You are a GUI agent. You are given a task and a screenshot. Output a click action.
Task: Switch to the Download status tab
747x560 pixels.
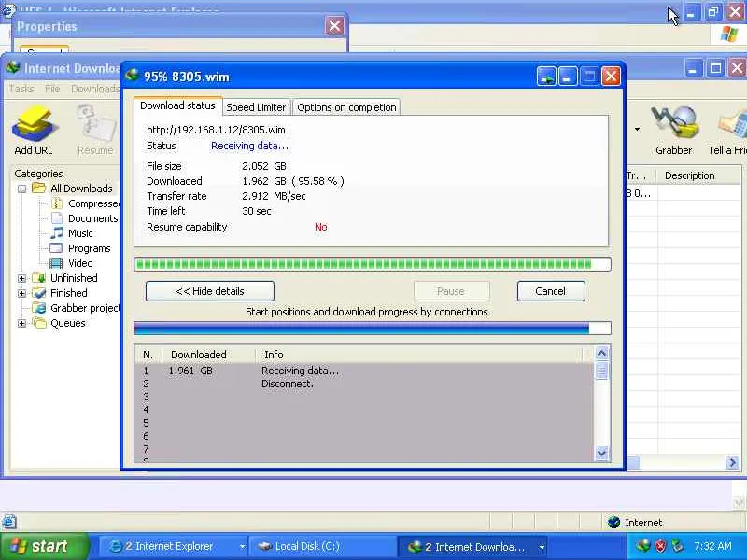click(177, 105)
